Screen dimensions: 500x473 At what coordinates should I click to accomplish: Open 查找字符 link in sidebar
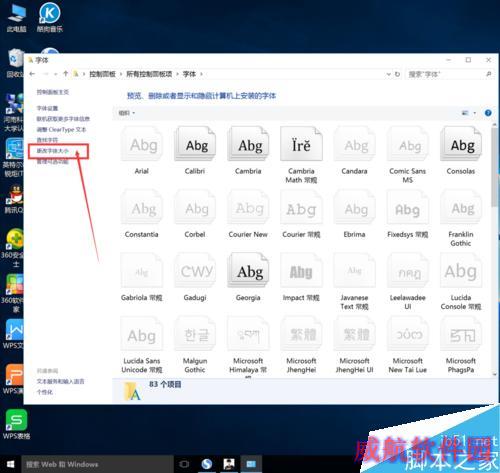click(x=47, y=140)
